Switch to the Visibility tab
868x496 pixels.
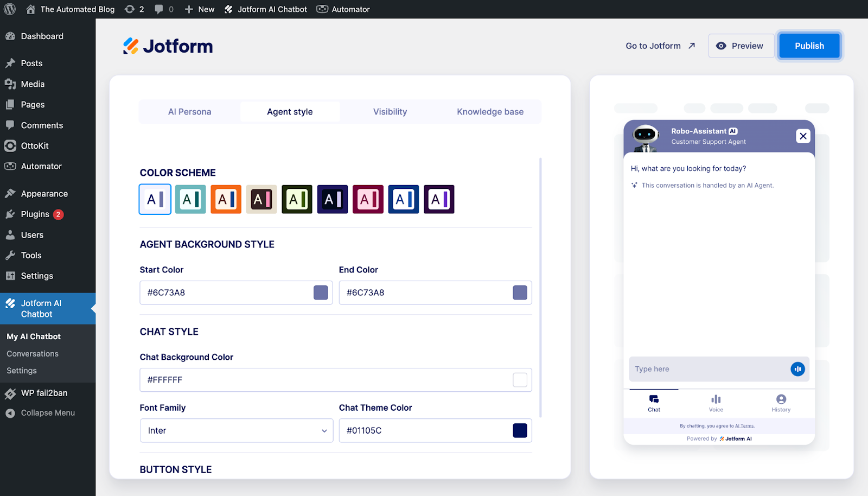390,111
